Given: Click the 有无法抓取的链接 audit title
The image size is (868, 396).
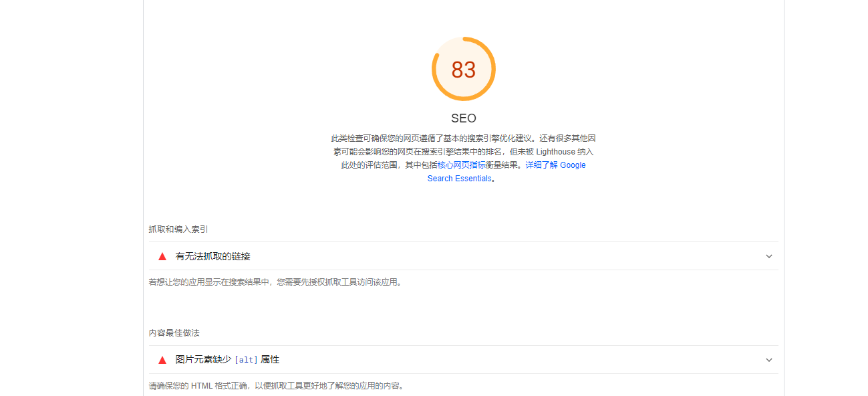Looking at the screenshot, I should coord(212,256).
